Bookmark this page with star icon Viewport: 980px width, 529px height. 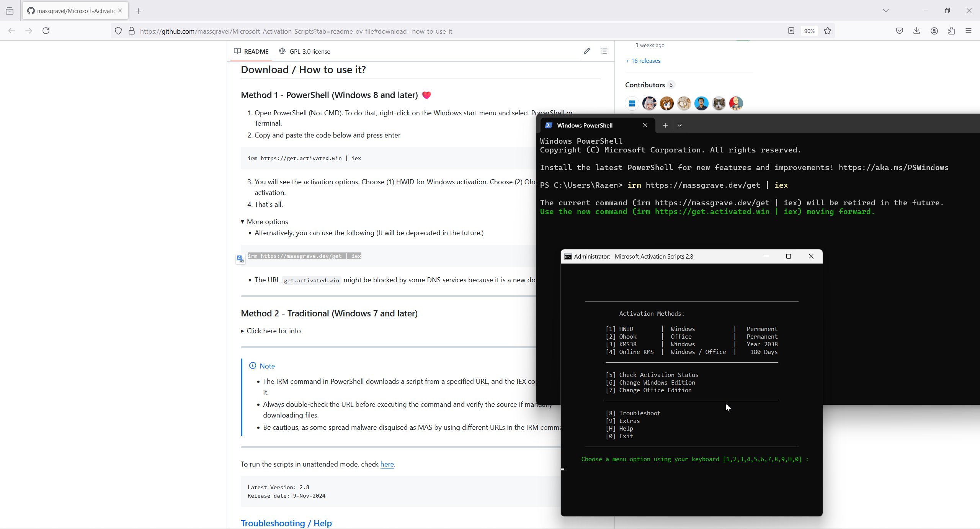tap(828, 31)
